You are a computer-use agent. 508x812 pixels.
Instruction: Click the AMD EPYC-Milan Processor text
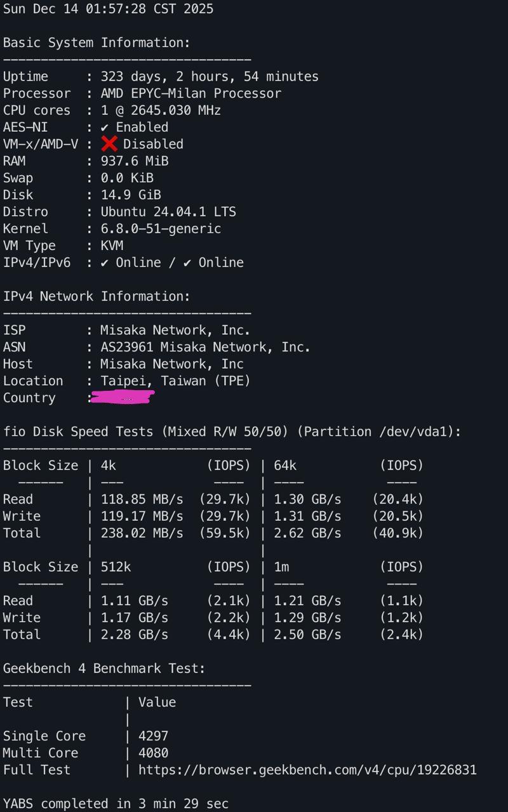coord(190,93)
